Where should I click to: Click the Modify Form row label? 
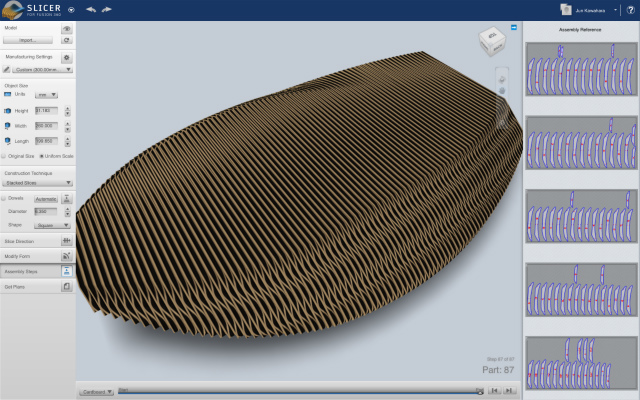point(17,256)
